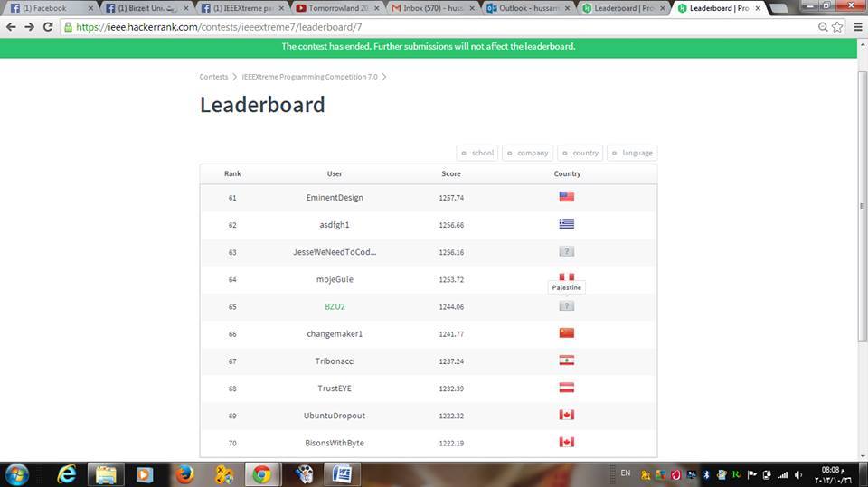Click the URL address bar
Viewport: 868px width, 487px height.
(434, 27)
